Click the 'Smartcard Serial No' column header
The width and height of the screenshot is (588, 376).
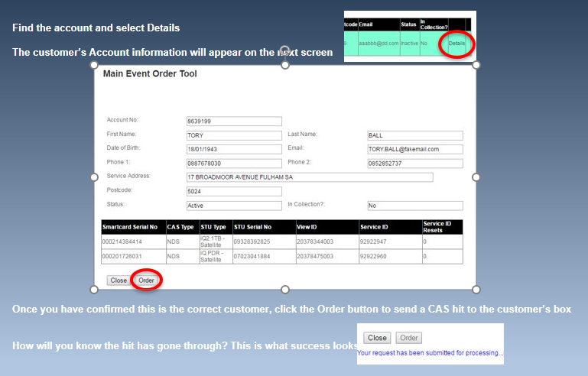[x=134, y=227]
